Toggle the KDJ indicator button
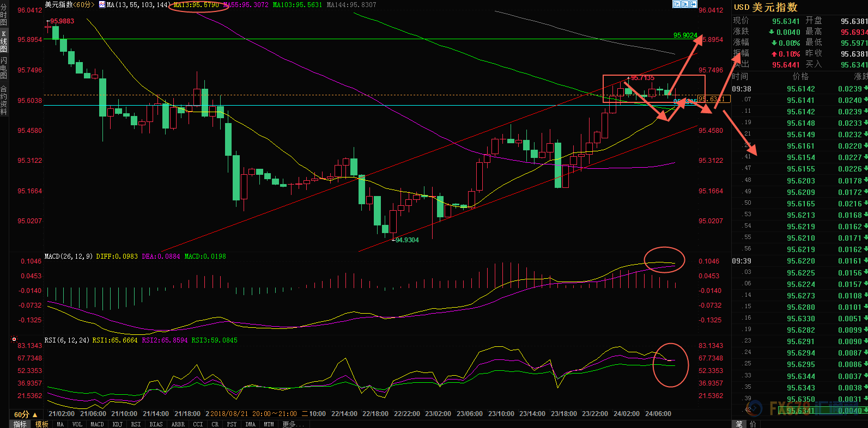This screenshot has width=868, height=428. (x=117, y=424)
